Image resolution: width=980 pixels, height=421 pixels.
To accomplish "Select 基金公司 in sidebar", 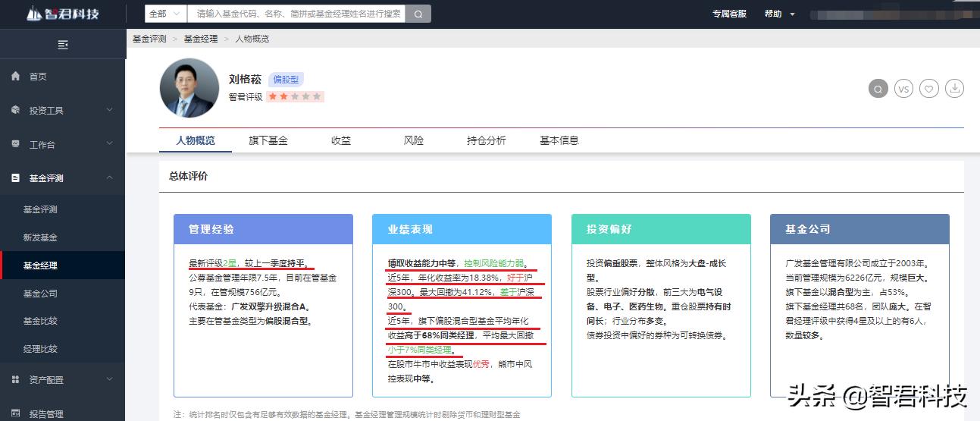I will pyautogui.click(x=40, y=294).
